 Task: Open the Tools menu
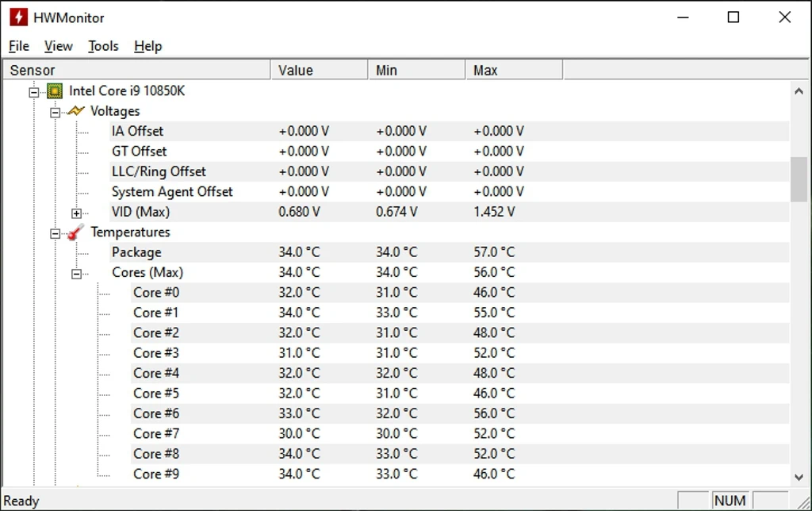(x=103, y=46)
